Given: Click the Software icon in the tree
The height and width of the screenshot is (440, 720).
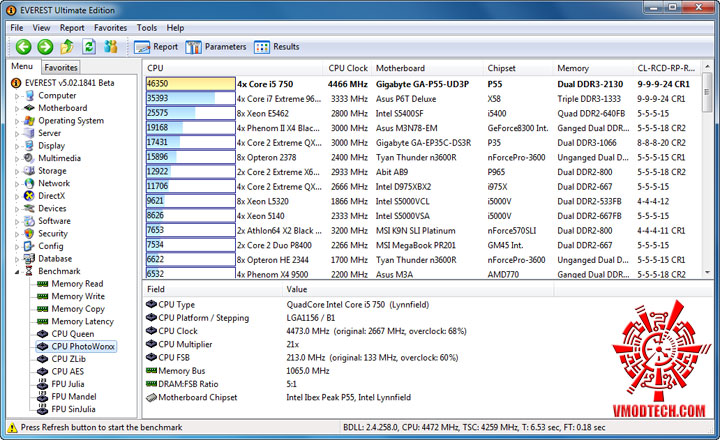Looking at the screenshot, I should 29,221.
